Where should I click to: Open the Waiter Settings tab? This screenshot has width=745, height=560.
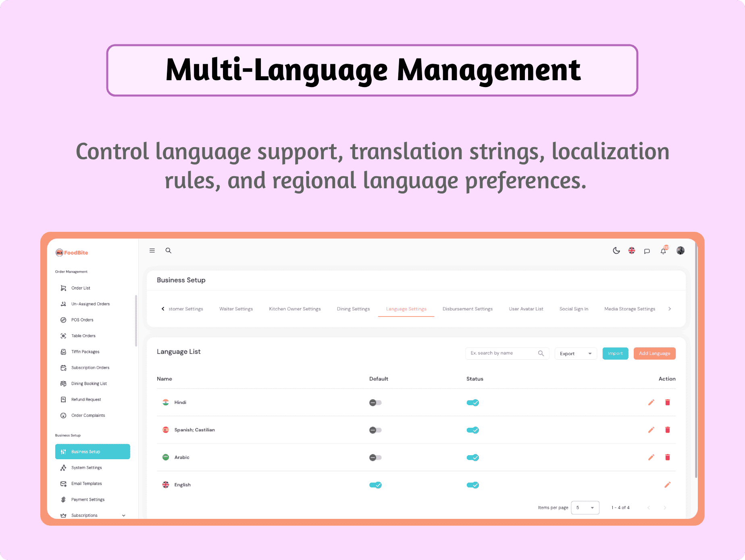coord(236,309)
